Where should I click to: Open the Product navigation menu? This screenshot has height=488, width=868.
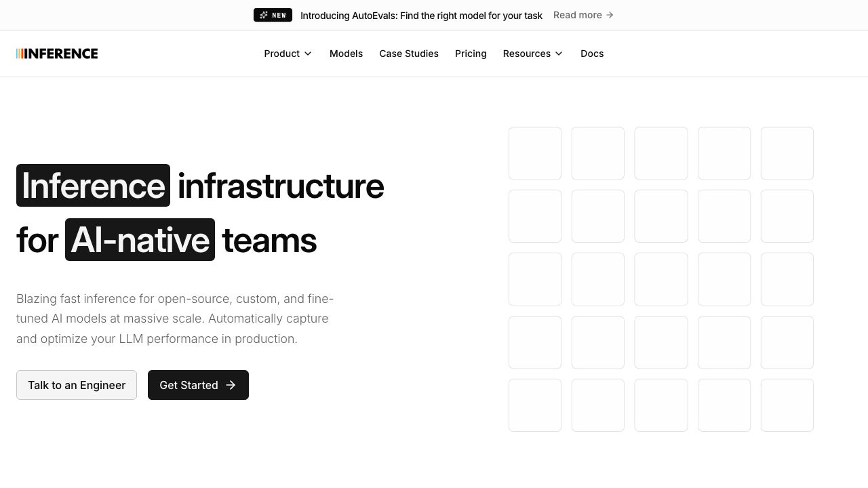point(288,54)
